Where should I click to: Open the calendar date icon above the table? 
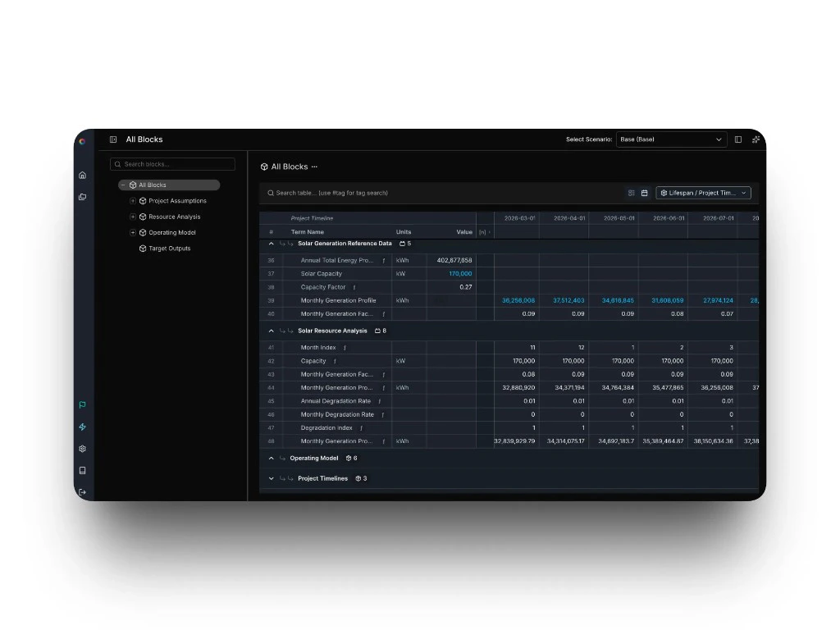click(x=646, y=193)
